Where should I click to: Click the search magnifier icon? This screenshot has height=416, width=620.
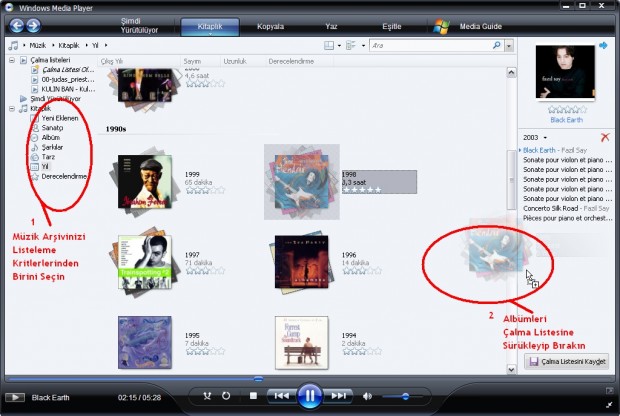497,45
